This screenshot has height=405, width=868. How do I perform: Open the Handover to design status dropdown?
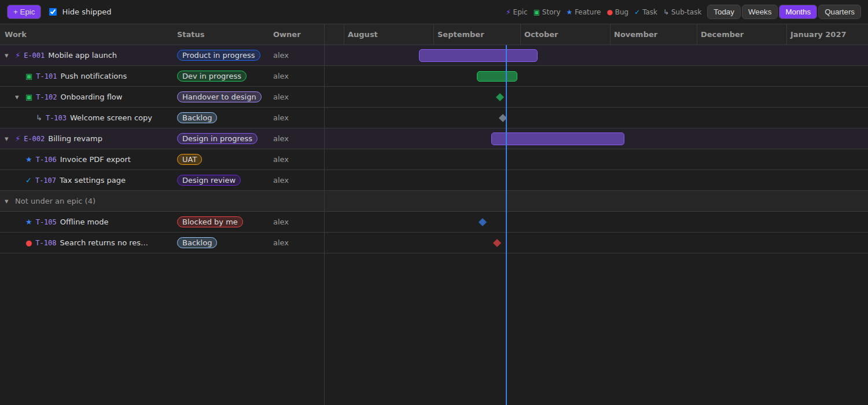(x=219, y=97)
